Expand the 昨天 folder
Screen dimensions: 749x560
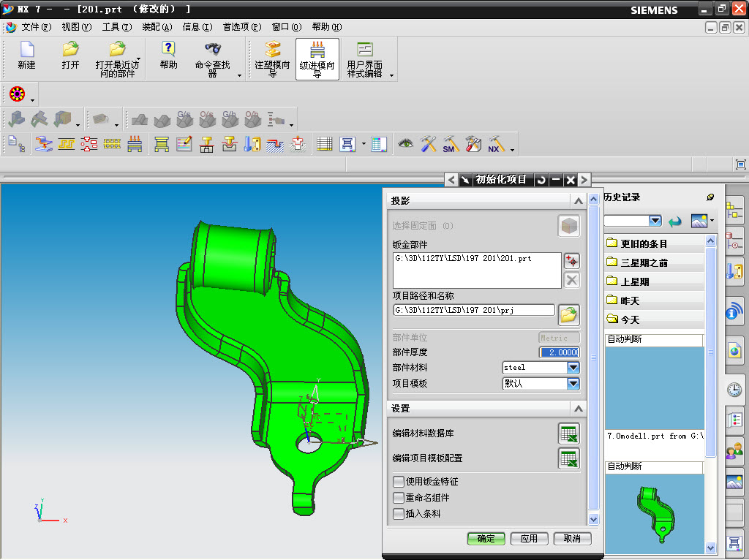(x=655, y=300)
